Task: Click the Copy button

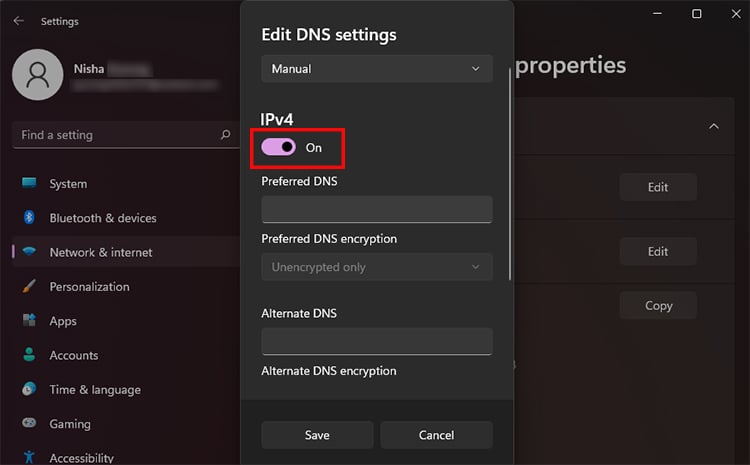Action: pos(658,306)
